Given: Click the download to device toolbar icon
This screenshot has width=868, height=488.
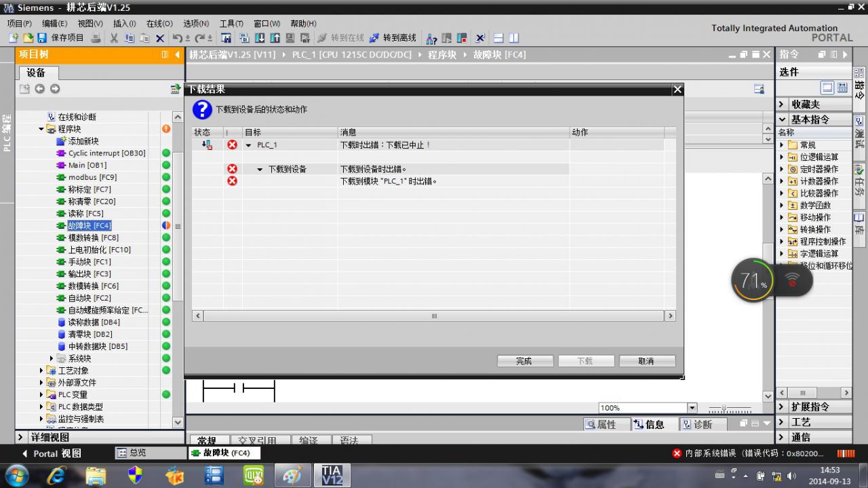Looking at the screenshot, I should 260,38.
